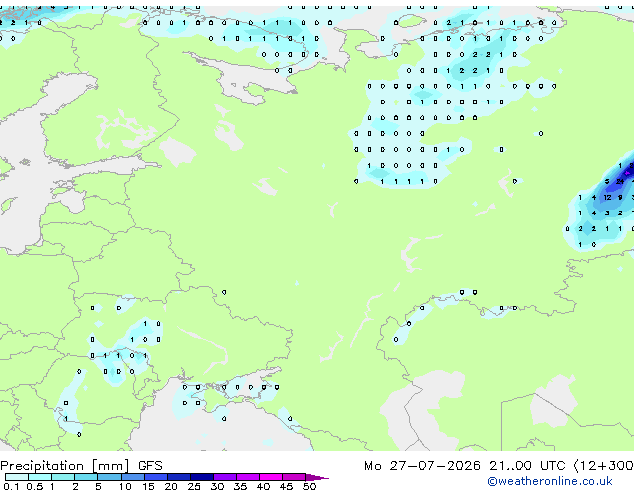Open the weatheronline.co.uk credit link
This screenshot has height=490, width=634.
(550, 481)
